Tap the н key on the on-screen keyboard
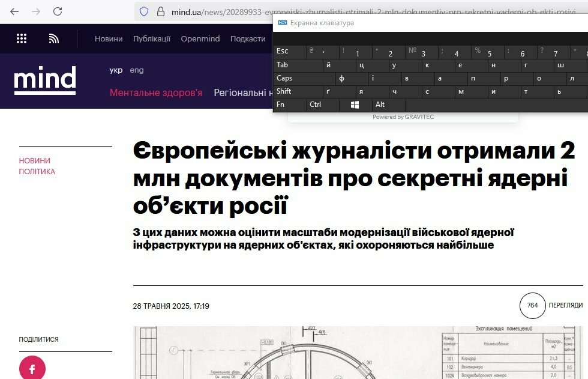The width and height of the screenshot is (588, 379). pos(504,65)
